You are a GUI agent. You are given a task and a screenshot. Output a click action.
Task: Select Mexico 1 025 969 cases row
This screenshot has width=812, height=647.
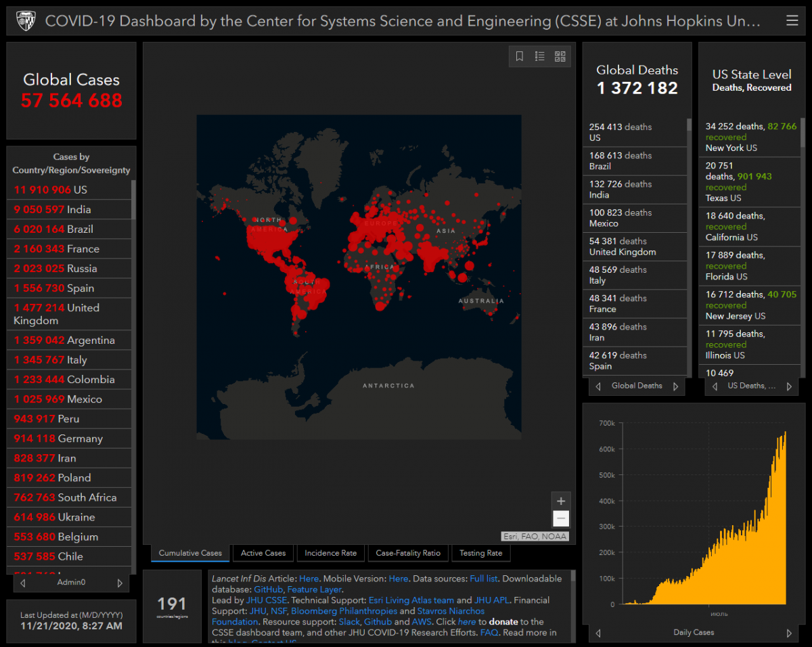(69, 399)
